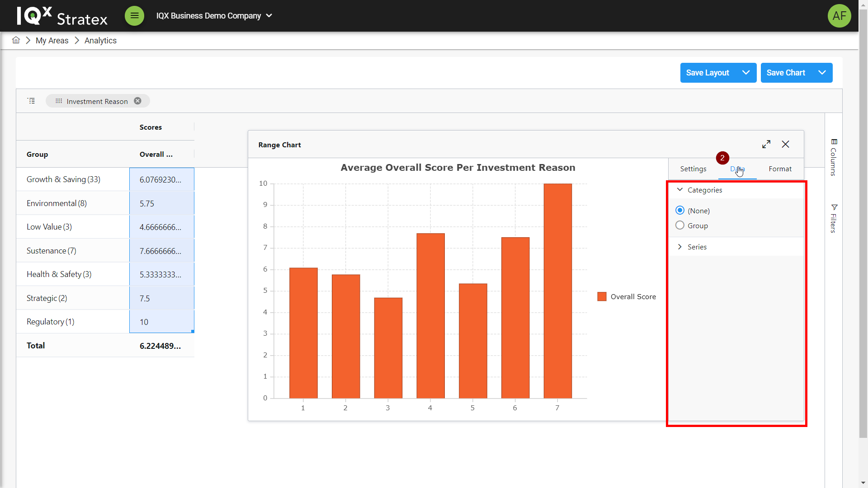Image resolution: width=868 pixels, height=488 pixels.
Task: Open the Filters side panel
Action: click(x=834, y=219)
